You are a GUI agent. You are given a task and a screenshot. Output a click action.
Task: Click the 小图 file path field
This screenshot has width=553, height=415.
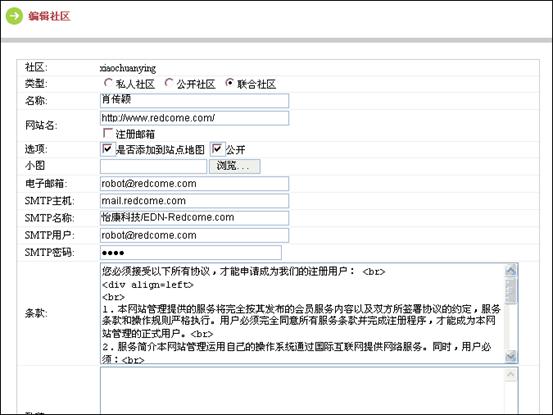(x=153, y=166)
